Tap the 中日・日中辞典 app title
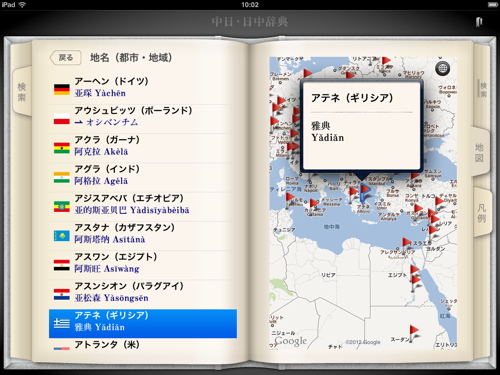The height and width of the screenshot is (375, 500). point(250,22)
